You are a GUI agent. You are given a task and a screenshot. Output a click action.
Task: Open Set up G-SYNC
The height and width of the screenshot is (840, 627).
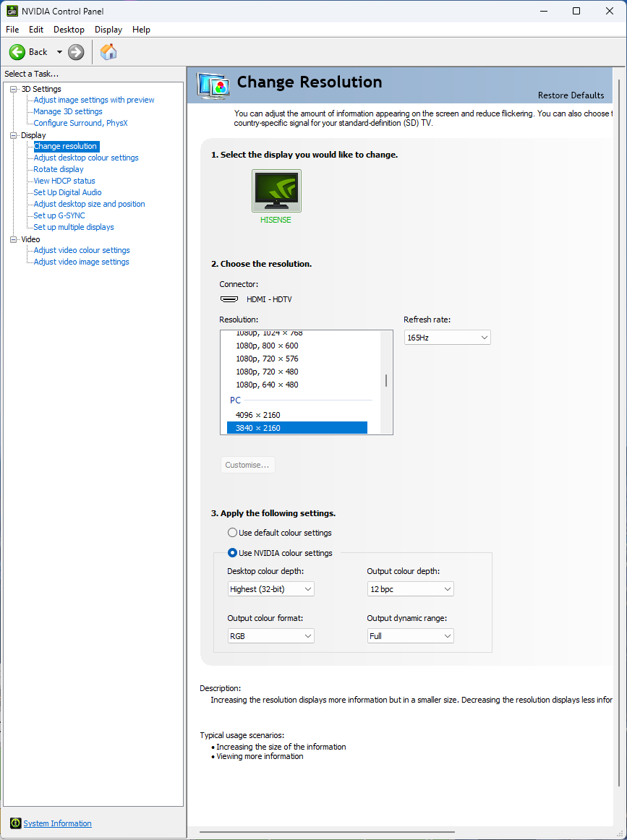coord(59,216)
